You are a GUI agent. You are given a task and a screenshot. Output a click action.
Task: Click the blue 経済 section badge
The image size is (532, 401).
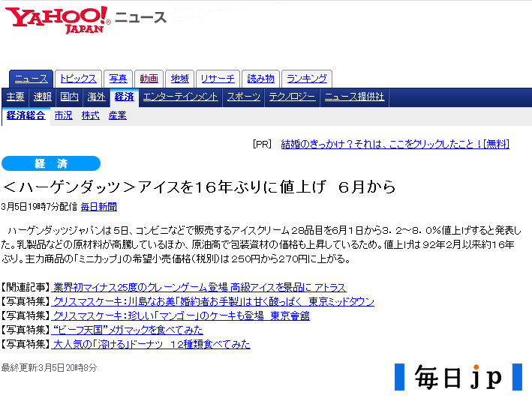click(51, 163)
